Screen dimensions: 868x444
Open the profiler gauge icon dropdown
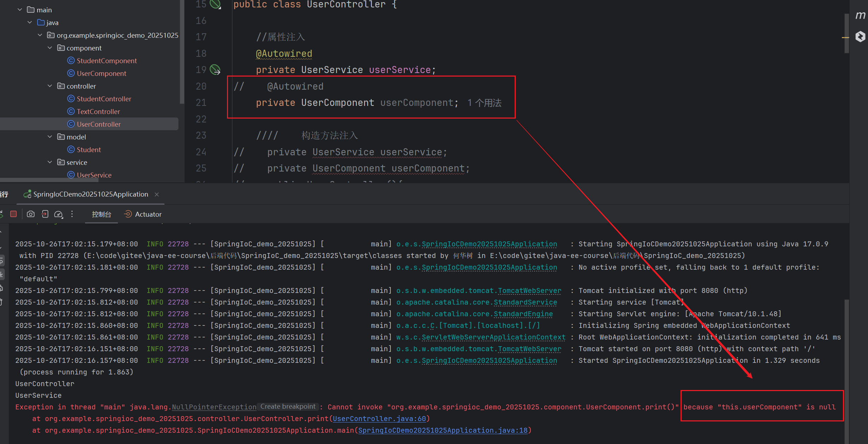[59, 214]
